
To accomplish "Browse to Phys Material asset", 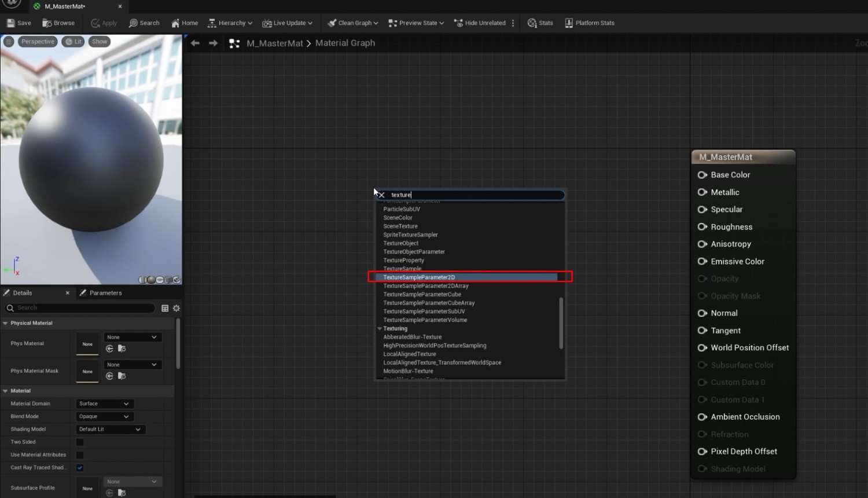I will pos(122,349).
